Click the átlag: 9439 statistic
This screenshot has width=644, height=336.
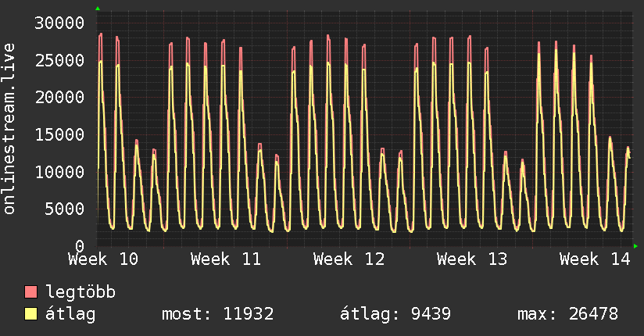(x=395, y=314)
